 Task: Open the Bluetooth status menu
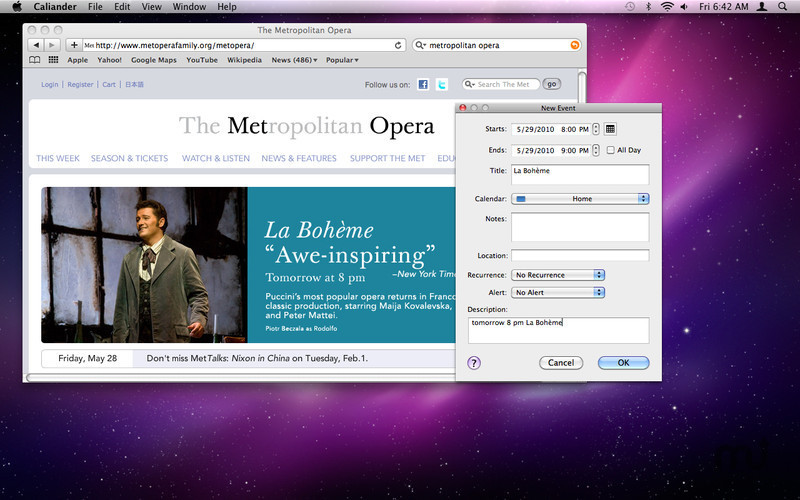coord(648,7)
